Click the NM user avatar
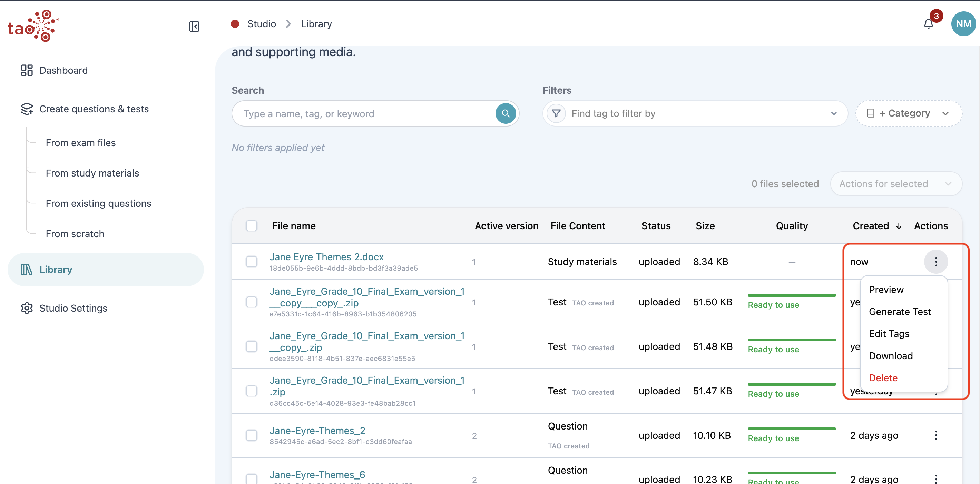Image resolution: width=980 pixels, height=484 pixels. click(963, 24)
